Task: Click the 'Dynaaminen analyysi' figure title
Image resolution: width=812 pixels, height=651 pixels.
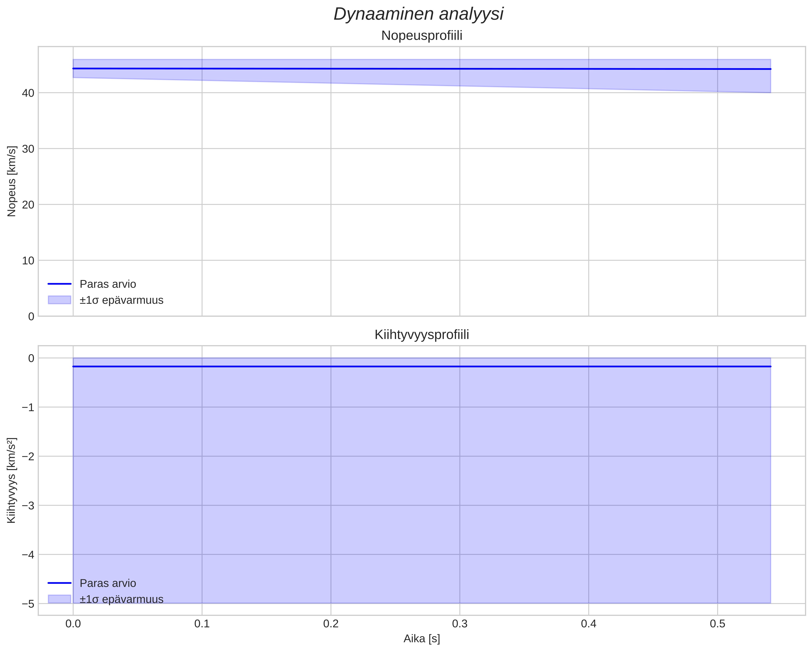Action: pos(418,14)
